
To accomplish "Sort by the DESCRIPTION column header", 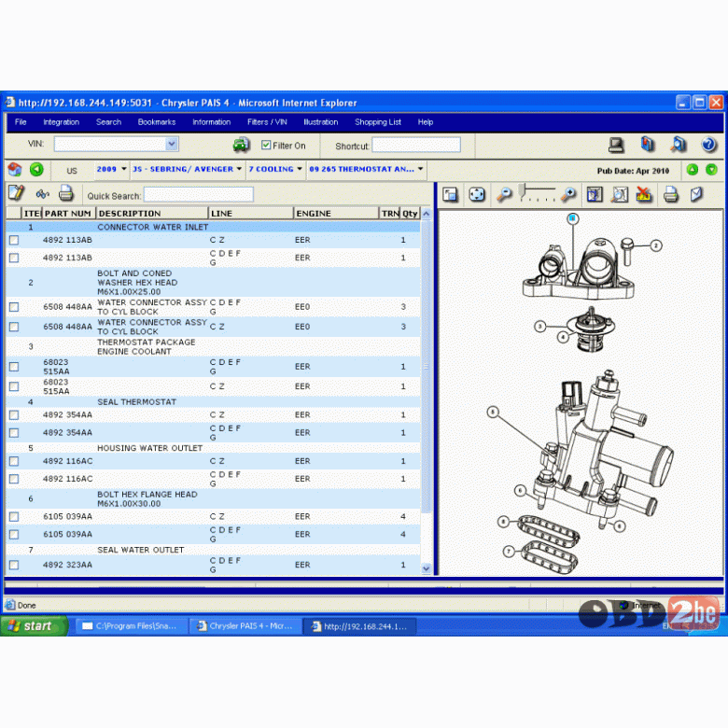I will click(x=152, y=213).
